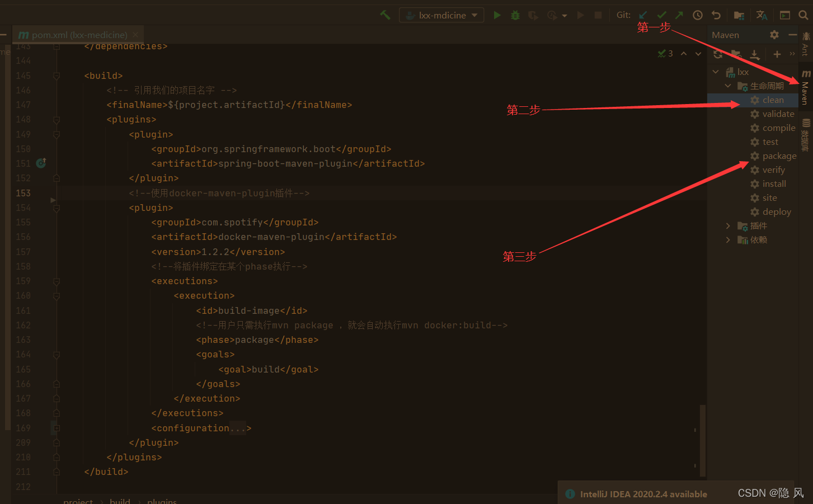Click the Search Everywhere magnifier
Image resolution: width=813 pixels, height=504 pixels.
coord(803,15)
